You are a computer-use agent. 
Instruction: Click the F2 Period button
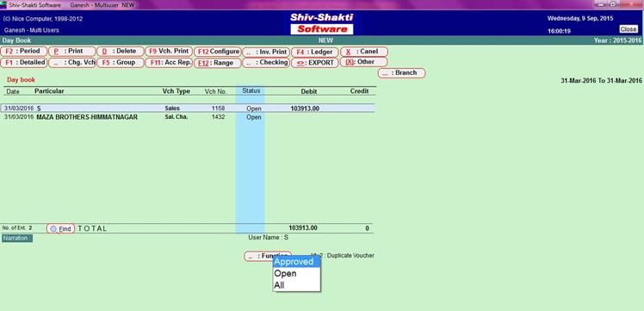click(24, 52)
